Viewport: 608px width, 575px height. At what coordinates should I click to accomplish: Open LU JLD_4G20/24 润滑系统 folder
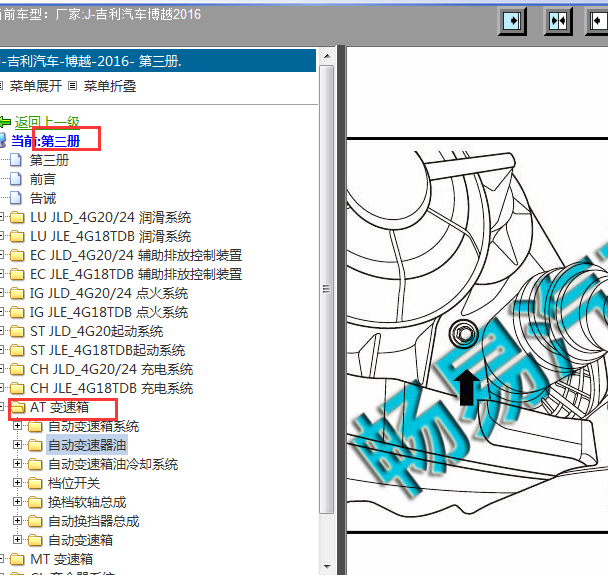111,217
